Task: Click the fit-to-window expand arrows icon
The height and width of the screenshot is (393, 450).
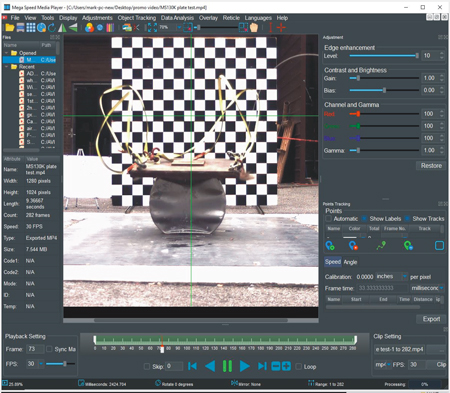Action: 152,28
